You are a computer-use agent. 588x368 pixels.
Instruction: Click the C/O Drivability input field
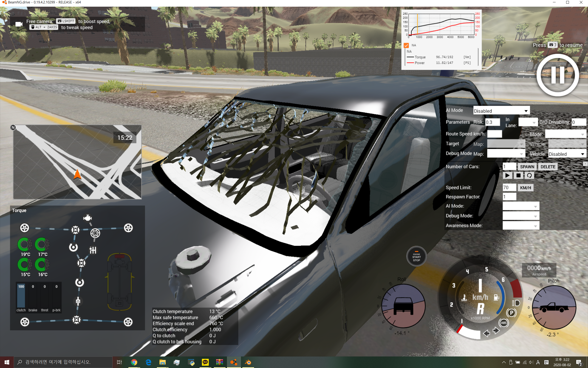point(579,122)
